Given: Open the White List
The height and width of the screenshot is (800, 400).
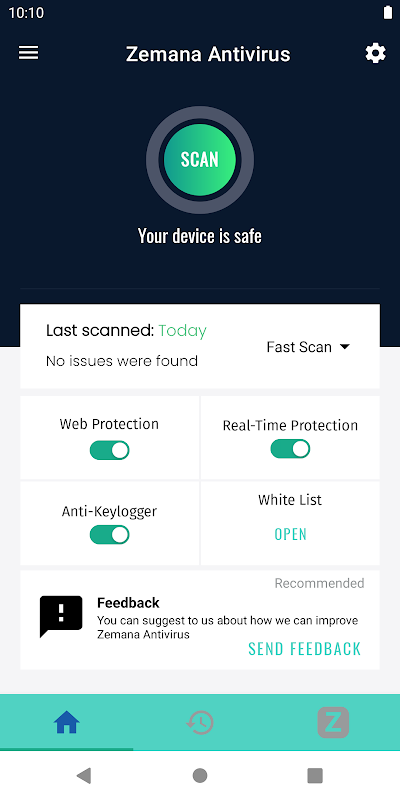Looking at the screenshot, I should coord(290,534).
